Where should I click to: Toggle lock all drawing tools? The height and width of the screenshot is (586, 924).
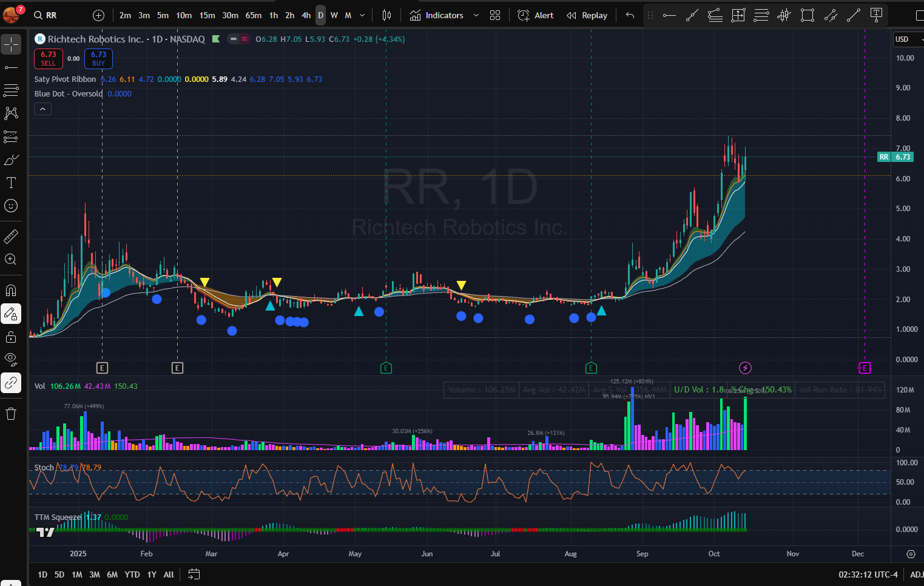11,337
